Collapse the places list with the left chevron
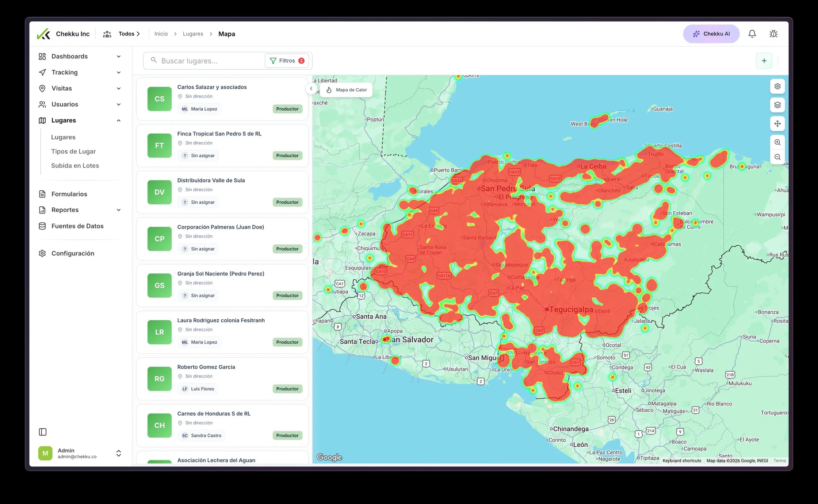The image size is (818, 504). 311,88
